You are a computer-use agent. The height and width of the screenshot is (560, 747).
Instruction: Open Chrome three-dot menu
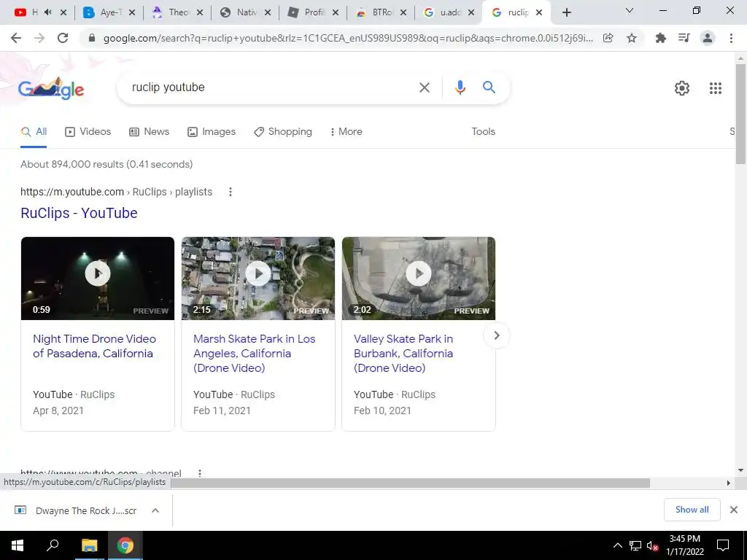pos(731,38)
